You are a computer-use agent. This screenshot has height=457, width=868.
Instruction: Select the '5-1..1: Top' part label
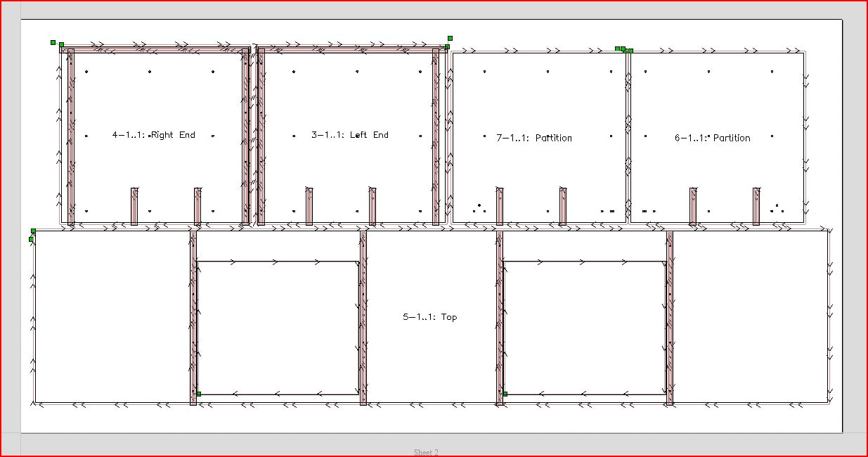430,317
